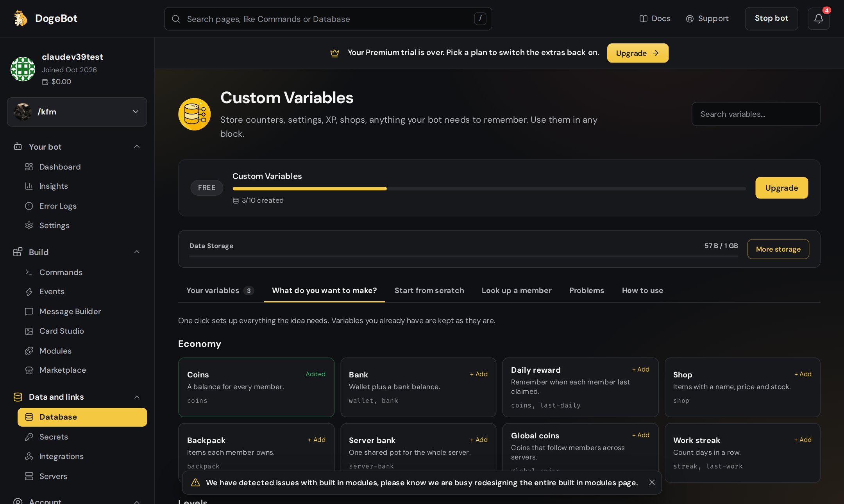The image size is (844, 504).
Task: Click the Stop bot button
Action: point(771,18)
